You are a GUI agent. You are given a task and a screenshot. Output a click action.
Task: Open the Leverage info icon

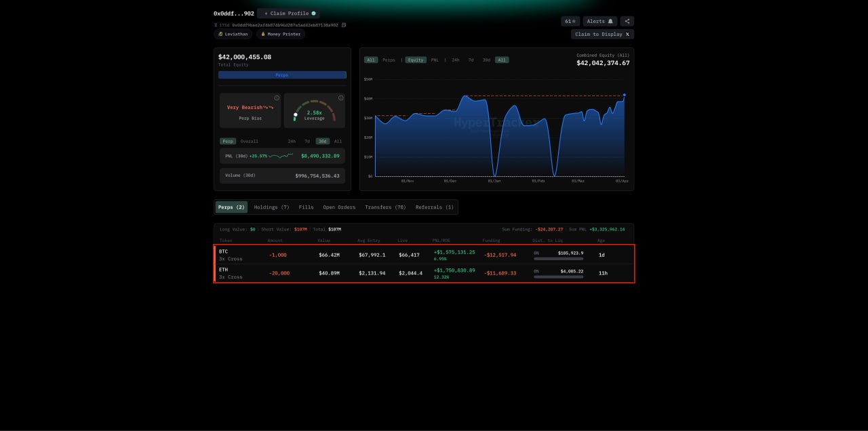click(x=340, y=98)
